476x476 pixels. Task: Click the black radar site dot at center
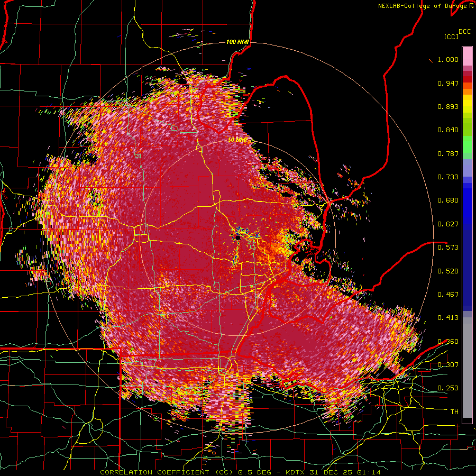(x=238, y=237)
